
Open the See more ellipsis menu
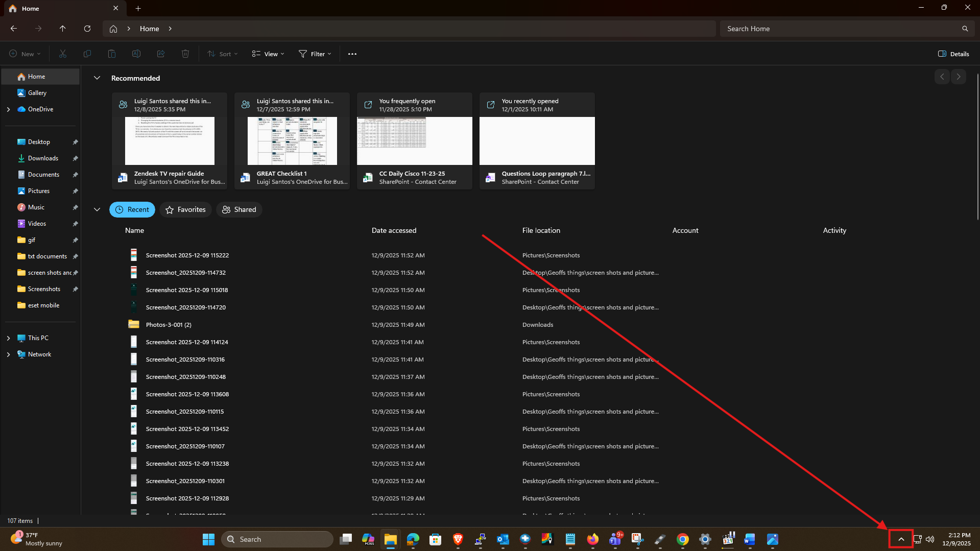point(352,54)
